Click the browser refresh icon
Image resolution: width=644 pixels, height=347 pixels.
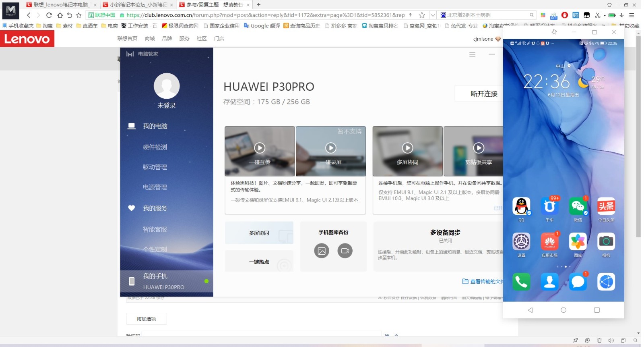click(49, 15)
